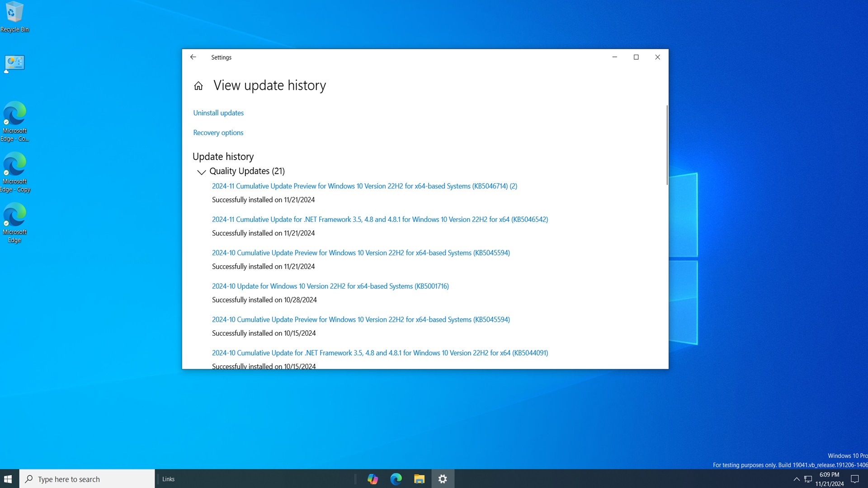Click the Start button
868x488 pixels.
point(8,479)
